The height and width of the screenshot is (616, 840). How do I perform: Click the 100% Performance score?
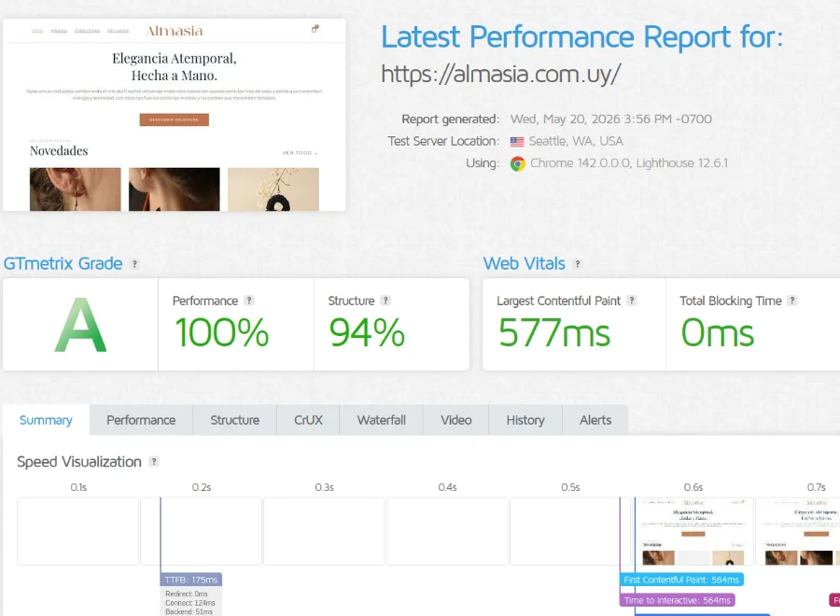(222, 332)
